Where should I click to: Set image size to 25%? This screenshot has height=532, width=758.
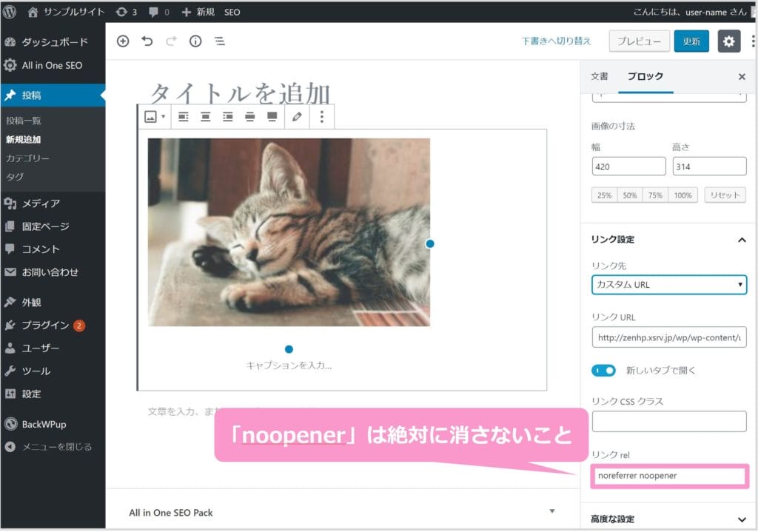pyautogui.click(x=604, y=195)
